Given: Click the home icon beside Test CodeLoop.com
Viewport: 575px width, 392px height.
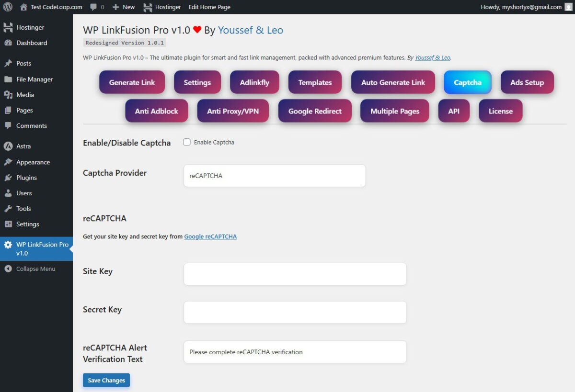Looking at the screenshot, I should (23, 7).
